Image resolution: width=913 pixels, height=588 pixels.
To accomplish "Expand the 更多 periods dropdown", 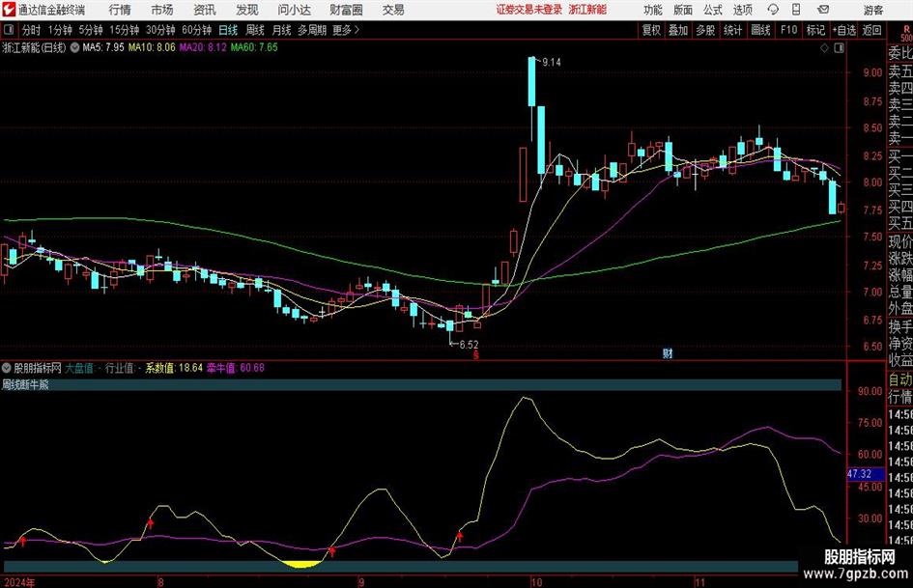I will coord(346,30).
